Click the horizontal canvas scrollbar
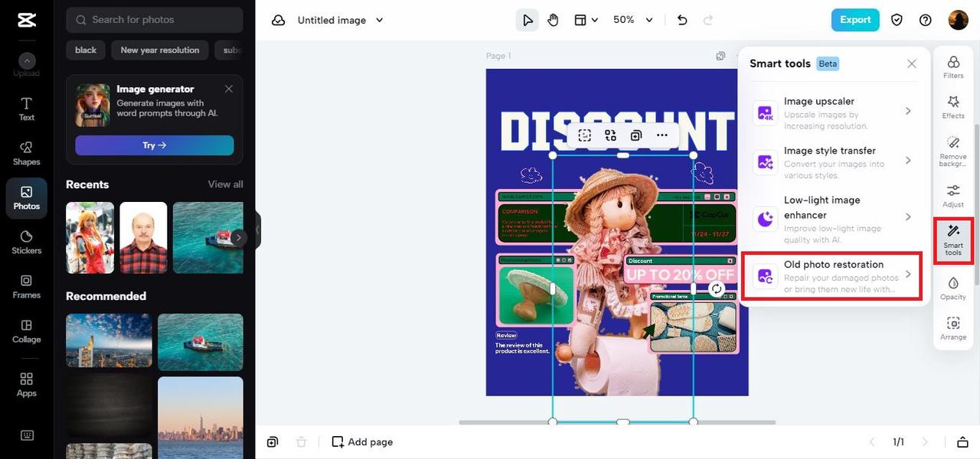The height and width of the screenshot is (459, 980). click(x=617, y=422)
